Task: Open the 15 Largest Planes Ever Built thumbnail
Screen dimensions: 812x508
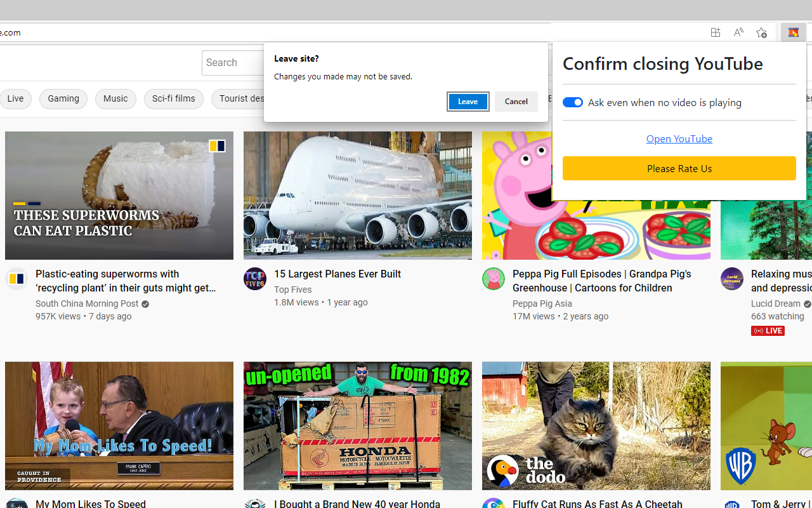Action: pos(358,196)
